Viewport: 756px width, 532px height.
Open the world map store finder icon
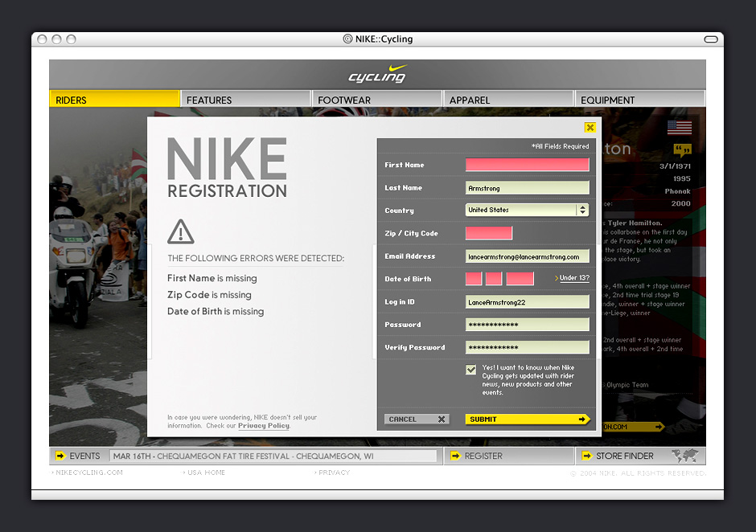point(685,456)
